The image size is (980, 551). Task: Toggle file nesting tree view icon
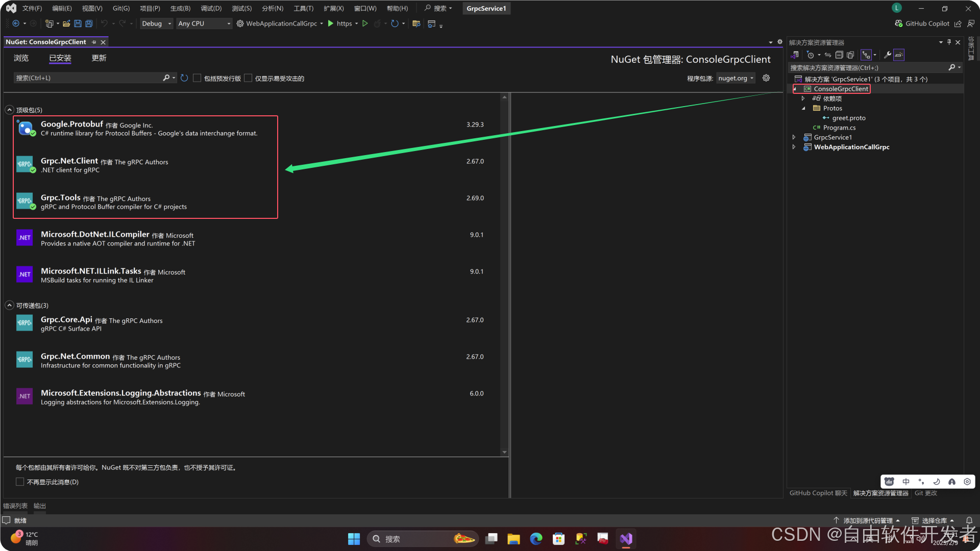(866, 55)
